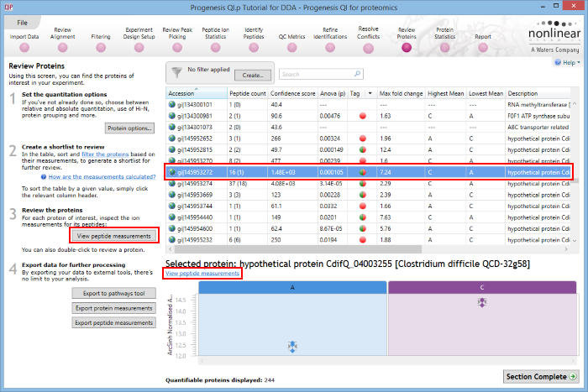Open the Tag column dropdown arrow
This screenshot has width=588, height=392.
pos(370,93)
